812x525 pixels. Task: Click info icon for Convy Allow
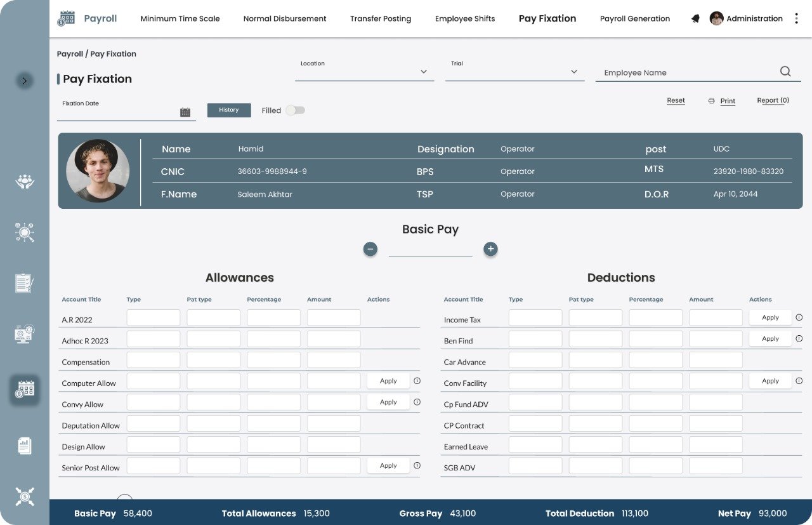417,402
